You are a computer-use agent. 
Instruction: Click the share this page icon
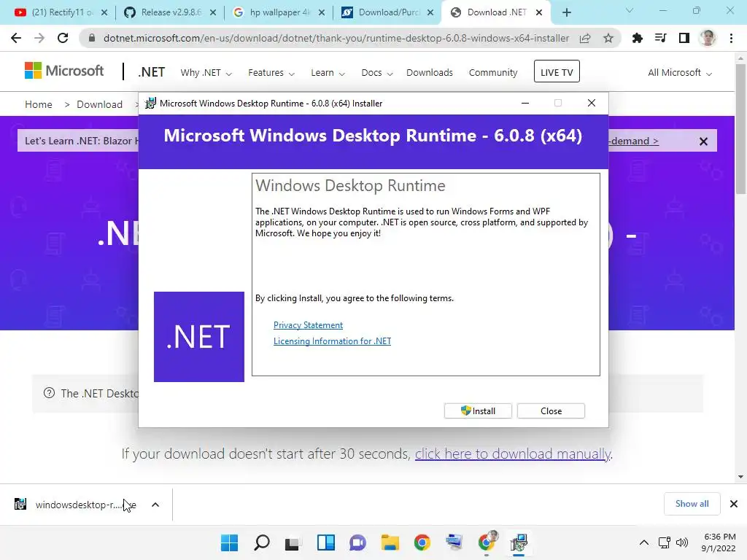(585, 38)
